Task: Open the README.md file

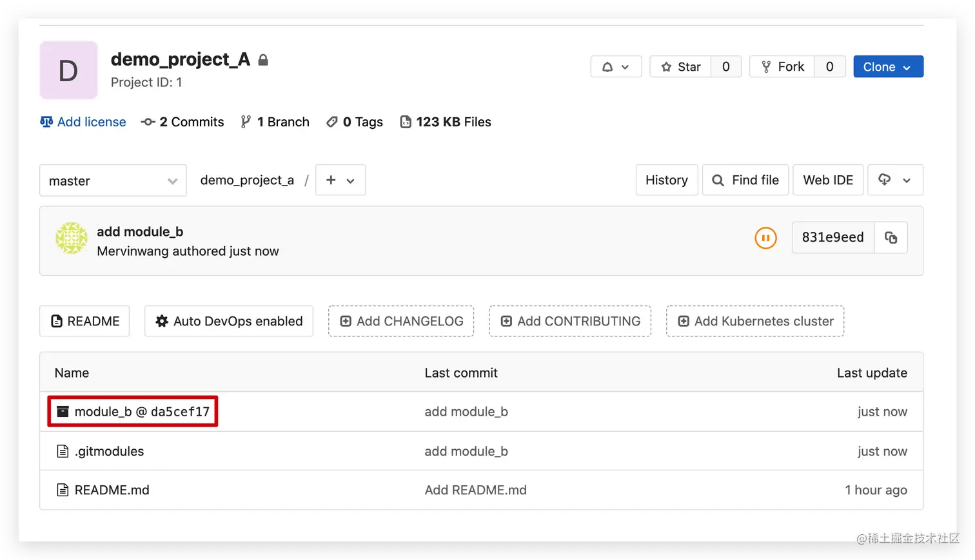Action: tap(112, 490)
